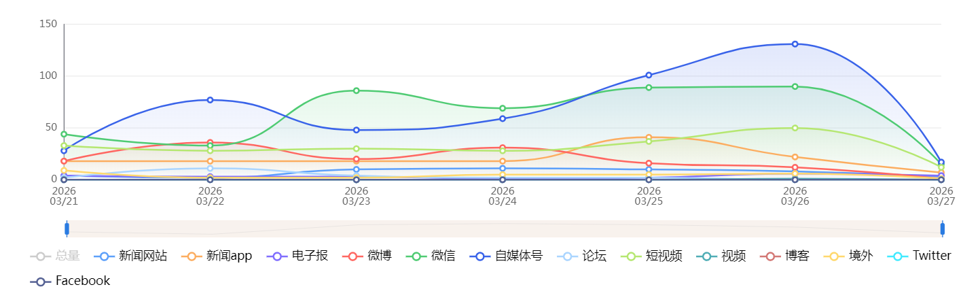Viewport: 980px width, 304px height.
Task: Click the 电子报 legend marker icon
Action: click(277, 256)
